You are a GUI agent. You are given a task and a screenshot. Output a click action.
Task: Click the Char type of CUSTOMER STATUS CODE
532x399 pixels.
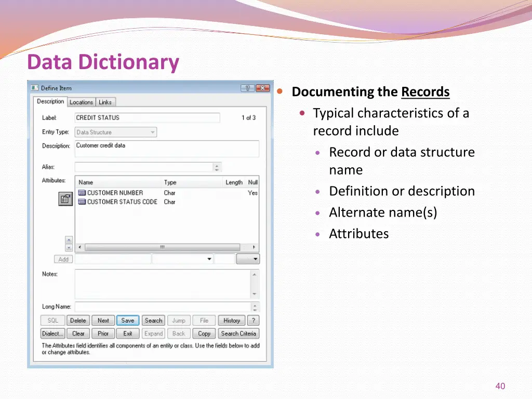pos(170,202)
